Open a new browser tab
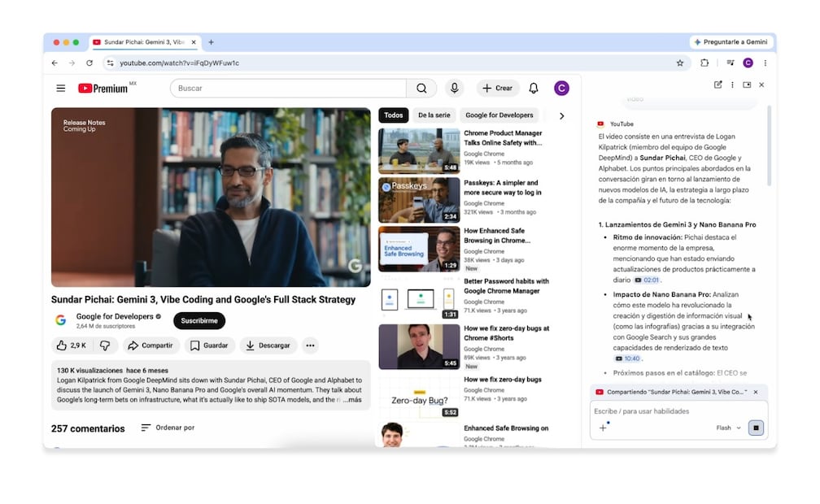 coord(212,42)
